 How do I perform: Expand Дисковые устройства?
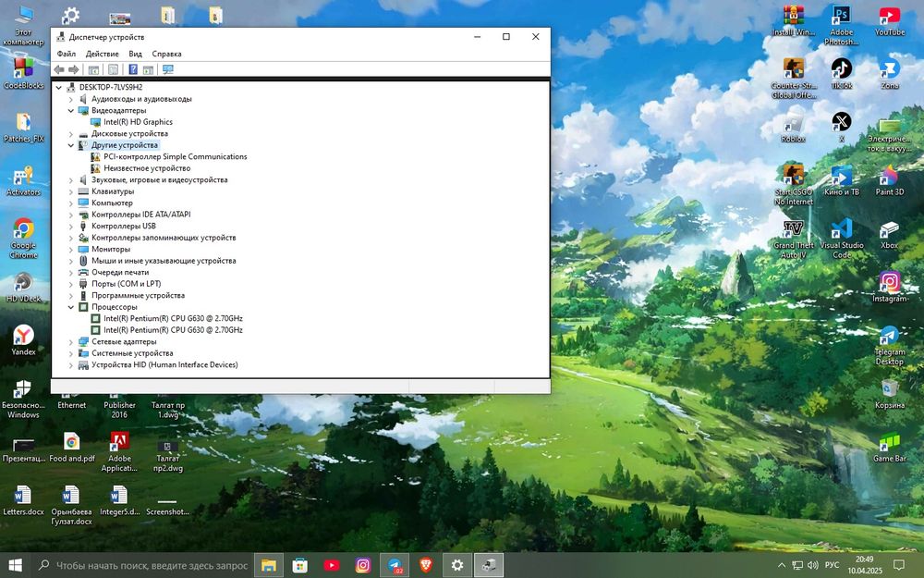[71, 134]
